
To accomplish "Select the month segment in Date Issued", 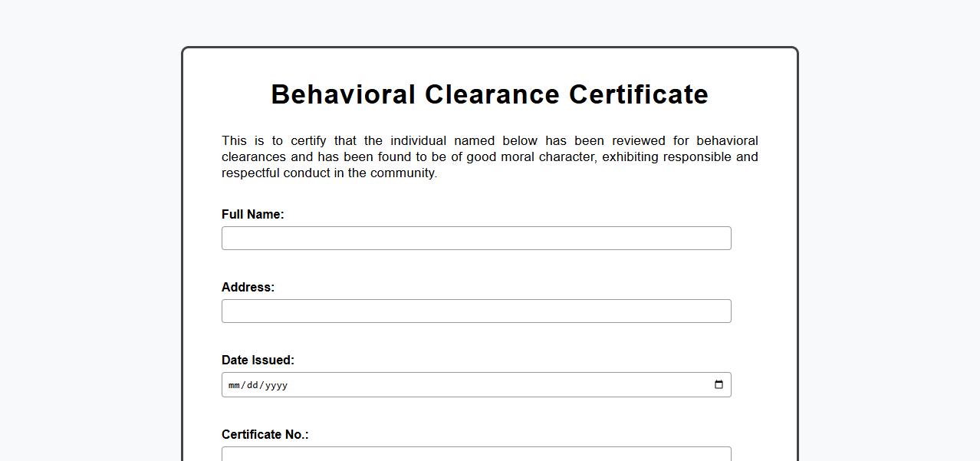I will point(234,385).
